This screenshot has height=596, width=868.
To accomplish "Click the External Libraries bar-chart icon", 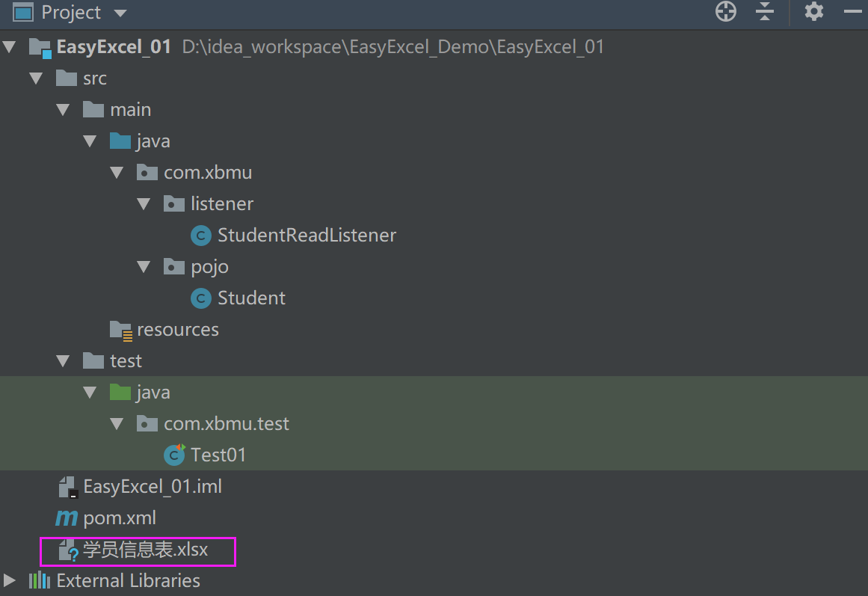I will point(40,580).
